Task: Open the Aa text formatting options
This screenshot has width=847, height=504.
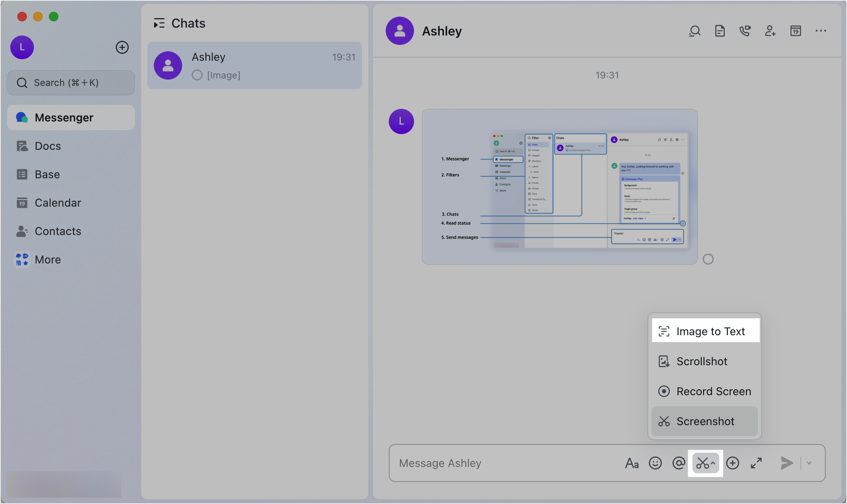Action: (632, 463)
